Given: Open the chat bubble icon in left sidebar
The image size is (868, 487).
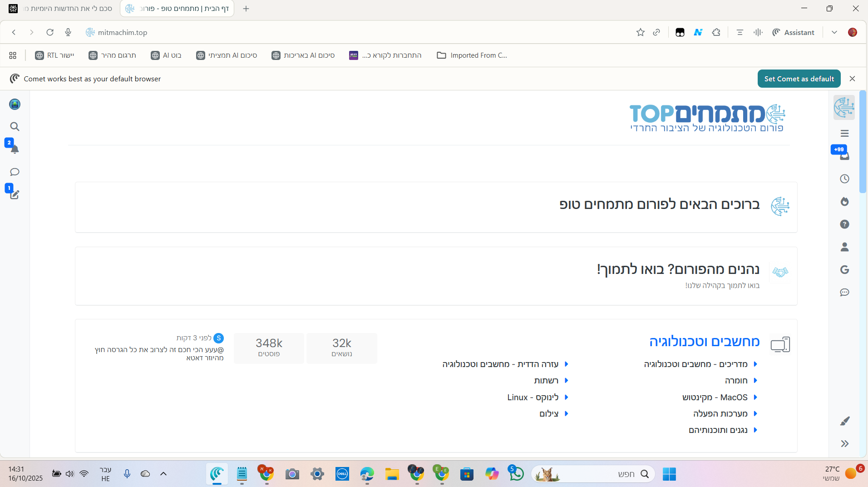Looking at the screenshot, I should [15, 172].
